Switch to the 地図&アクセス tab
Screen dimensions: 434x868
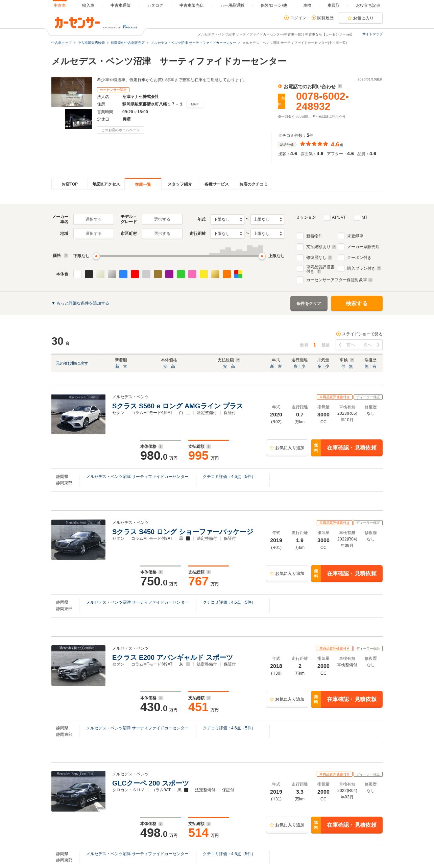(x=106, y=184)
